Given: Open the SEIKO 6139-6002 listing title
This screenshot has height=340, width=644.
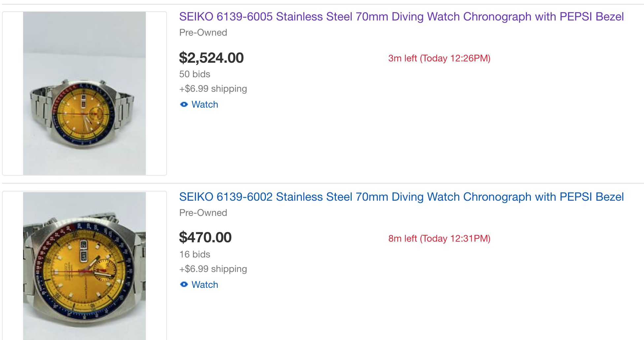Looking at the screenshot, I should 401,197.
